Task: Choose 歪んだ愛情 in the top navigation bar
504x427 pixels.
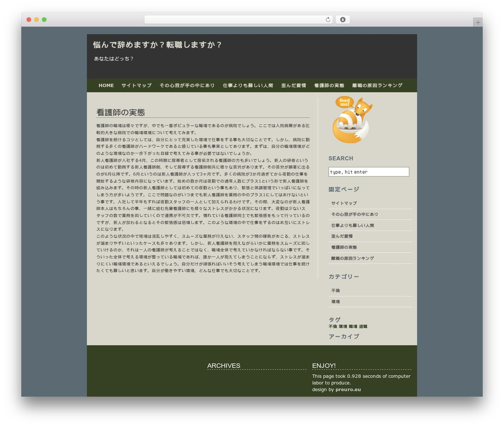Action: (x=294, y=85)
